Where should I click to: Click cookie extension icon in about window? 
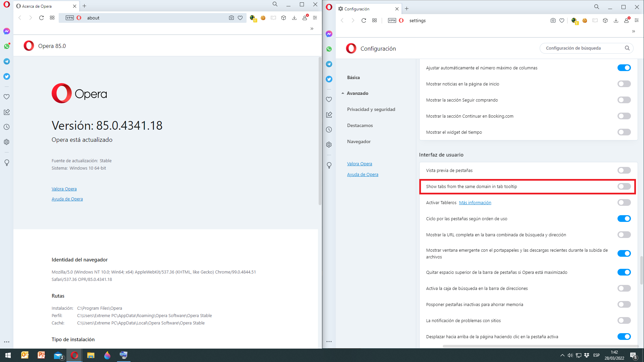click(x=263, y=18)
